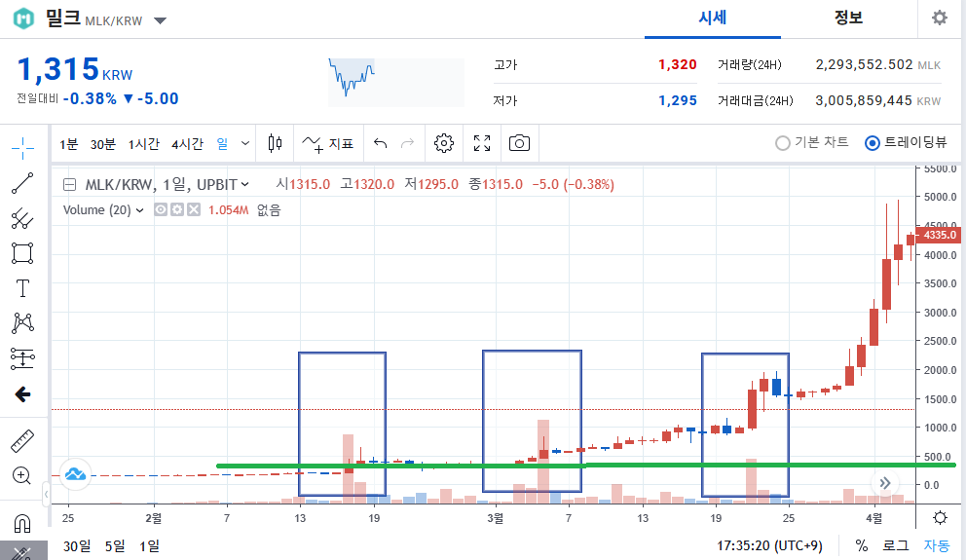Click the mini price sparkline chart

click(x=395, y=83)
